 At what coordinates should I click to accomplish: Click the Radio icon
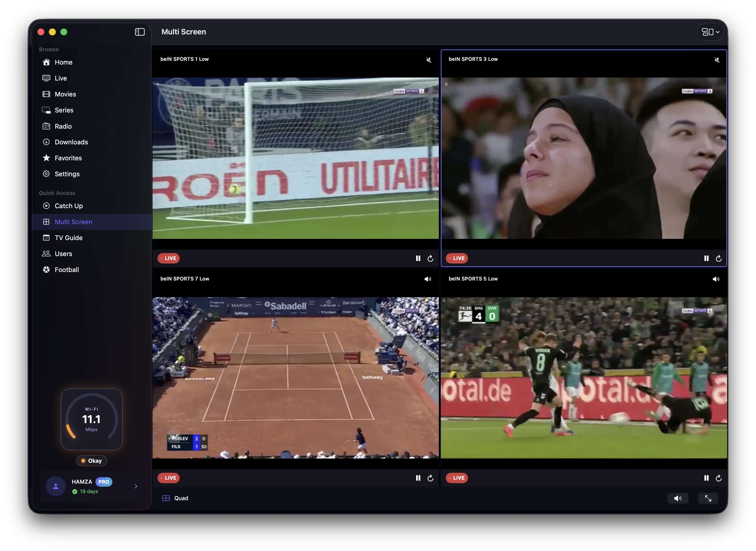pyautogui.click(x=46, y=126)
